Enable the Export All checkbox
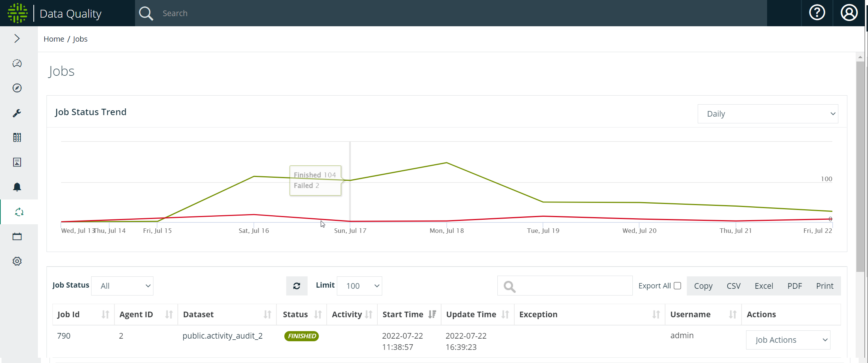This screenshot has width=868, height=363. 677,286
